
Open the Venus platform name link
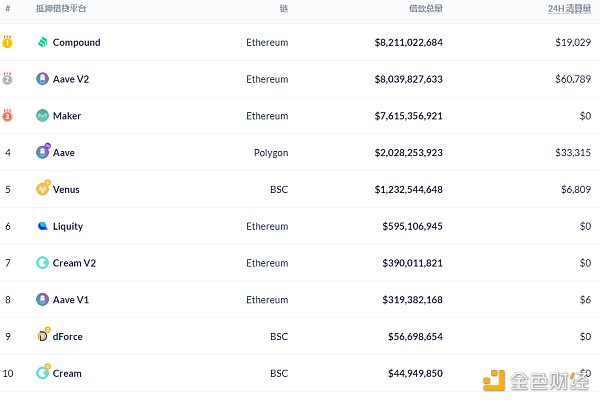tap(66, 190)
